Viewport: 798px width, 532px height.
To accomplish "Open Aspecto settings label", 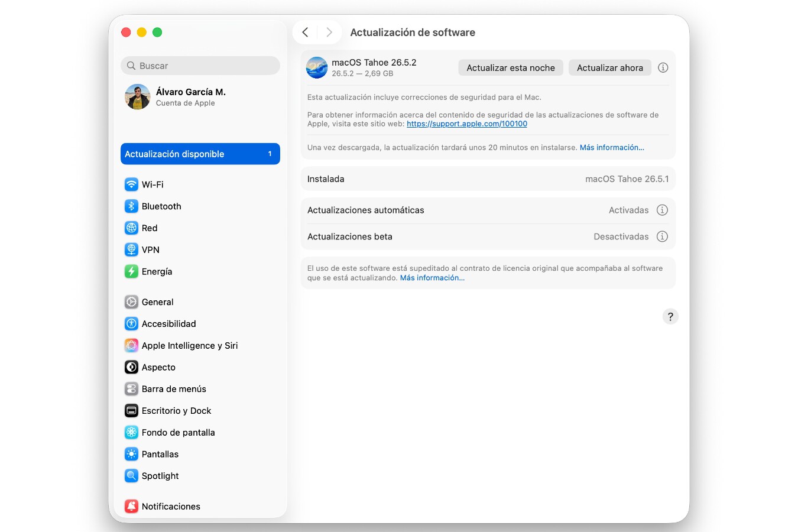I will point(158,367).
